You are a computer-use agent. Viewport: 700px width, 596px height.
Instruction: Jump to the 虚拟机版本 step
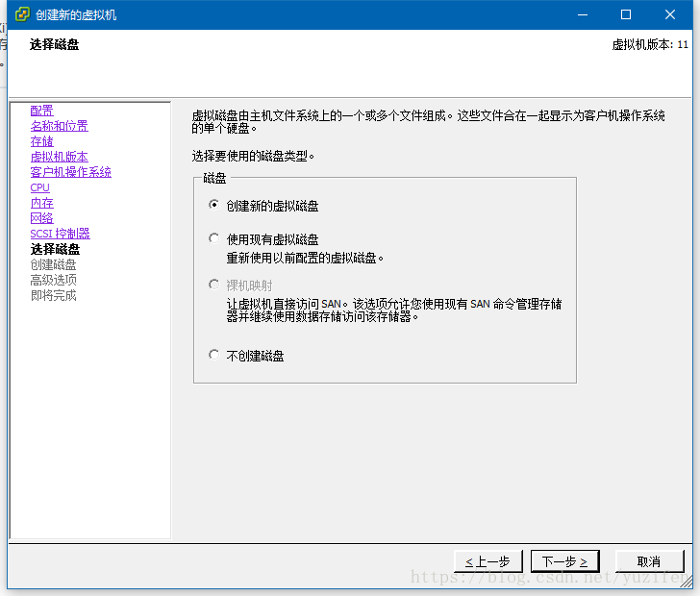pos(59,157)
